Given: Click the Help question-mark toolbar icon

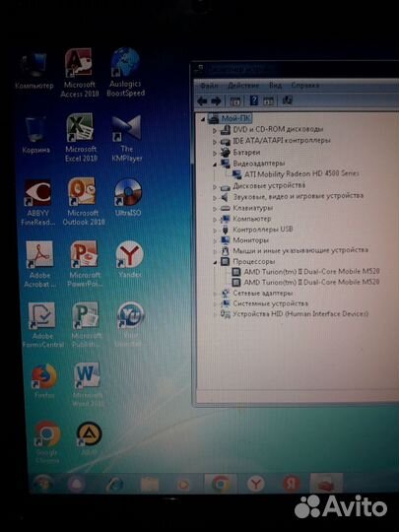Looking at the screenshot, I should coord(253,100).
